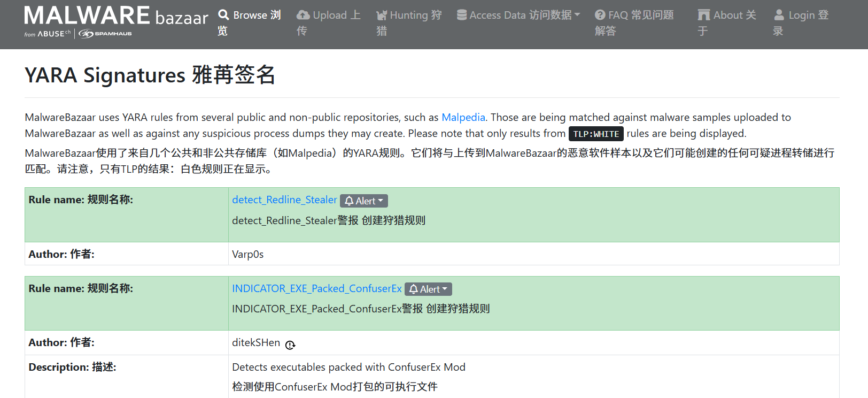868x398 pixels.
Task: Click the Upload cloud icon
Action: tap(303, 15)
